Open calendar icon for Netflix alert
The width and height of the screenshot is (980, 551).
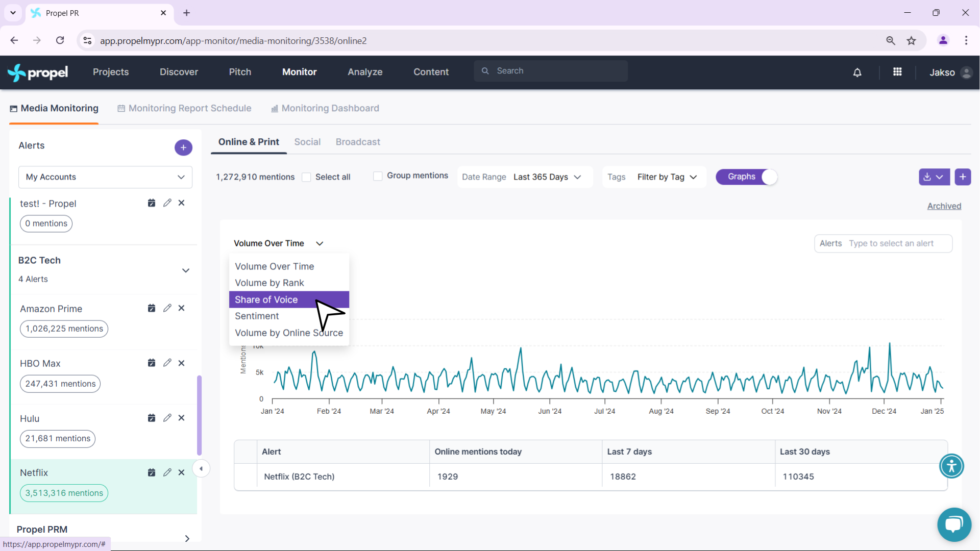click(152, 472)
